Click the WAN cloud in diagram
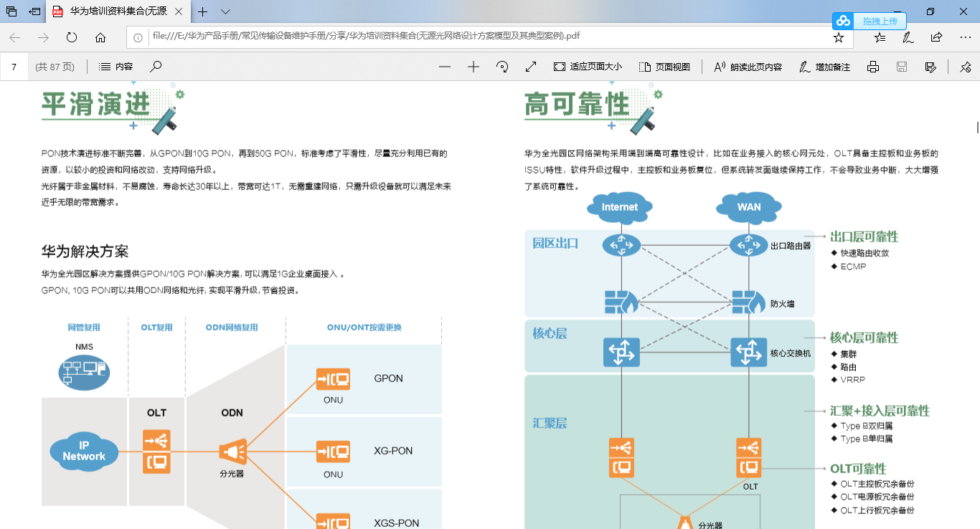This screenshot has height=529, width=980. click(x=749, y=207)
